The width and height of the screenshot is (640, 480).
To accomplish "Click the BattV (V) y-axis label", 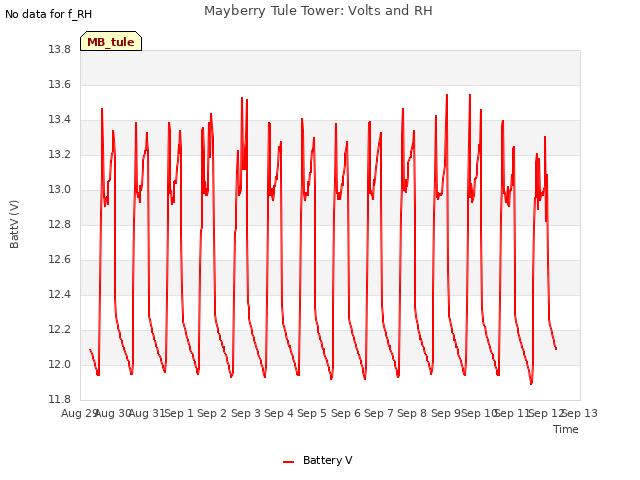I will pos(14,224).
